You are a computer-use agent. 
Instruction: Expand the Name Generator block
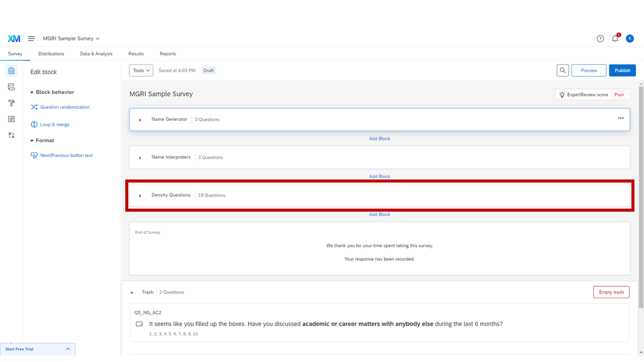click(140, 120)
